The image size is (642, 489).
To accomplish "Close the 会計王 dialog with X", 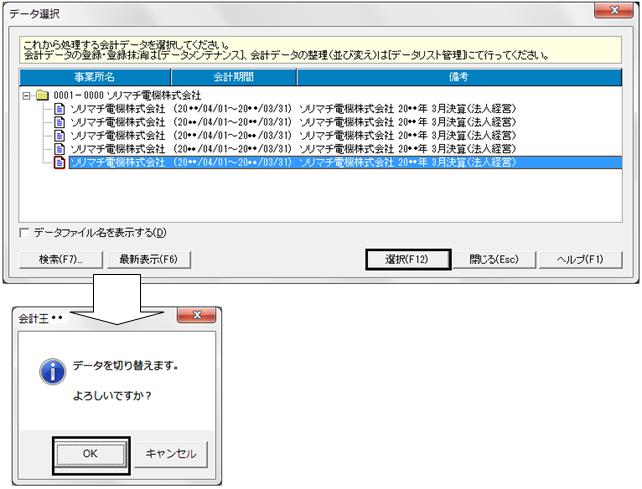I will click(197, 315).
